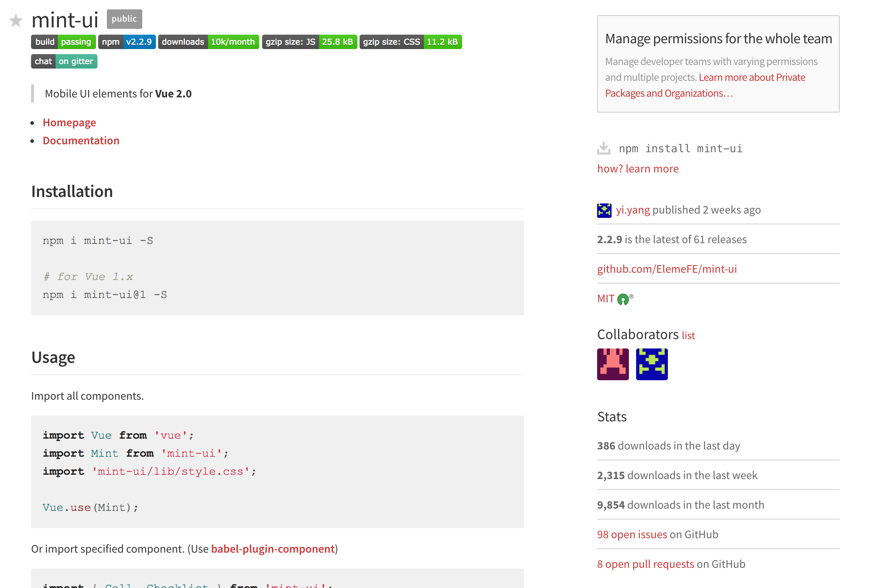Click the "import Mint from 'mint-ui'" code line
This screenshot has height=588, width=878.
[135, 453]
